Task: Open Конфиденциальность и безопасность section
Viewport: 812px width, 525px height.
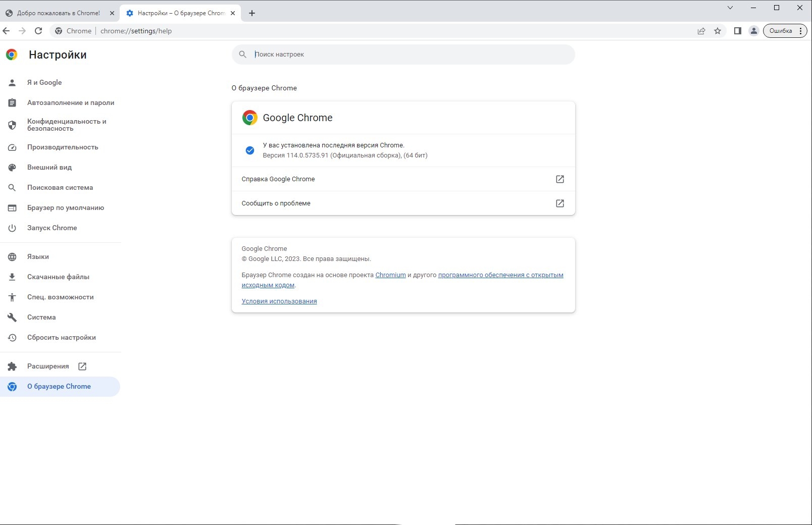Action: coord(60,125)
